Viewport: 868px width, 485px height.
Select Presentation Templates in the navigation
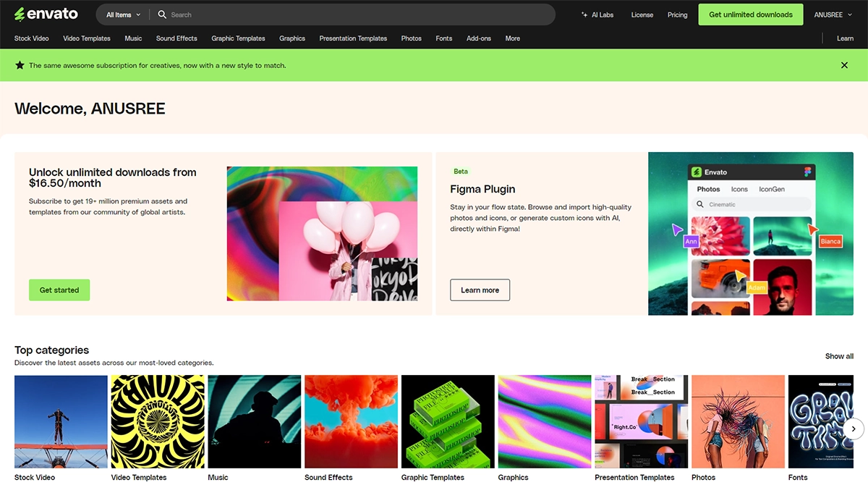click(353, 38)
